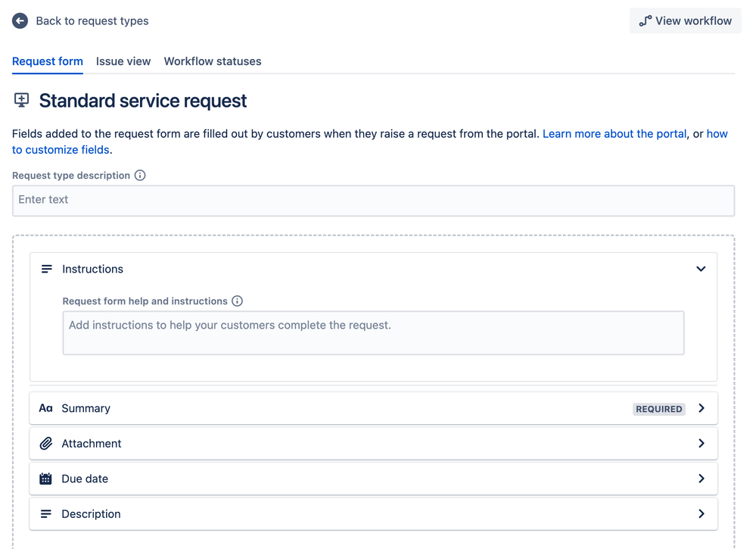Click the Instructions paragraph-lines icon

click(46, 269)
